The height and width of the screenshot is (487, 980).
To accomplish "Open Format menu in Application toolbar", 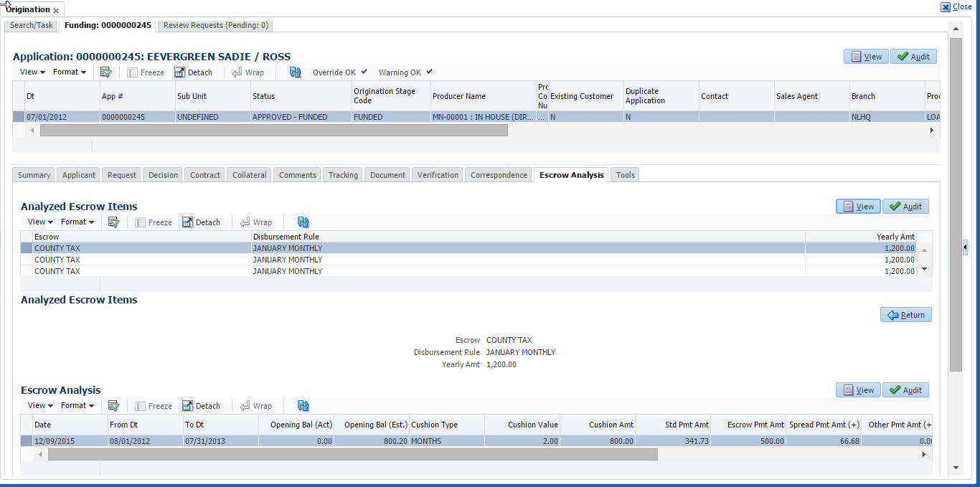I will [x=70, y=72].
